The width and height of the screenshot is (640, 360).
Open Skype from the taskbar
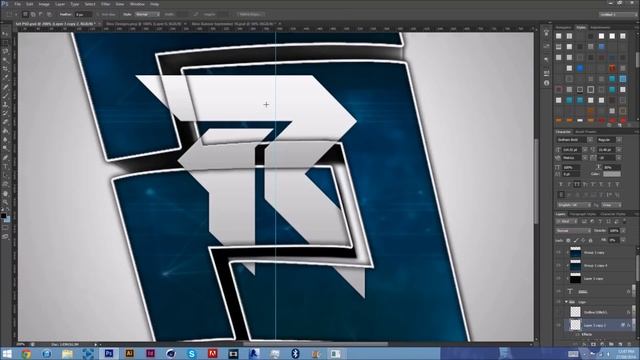191,353
